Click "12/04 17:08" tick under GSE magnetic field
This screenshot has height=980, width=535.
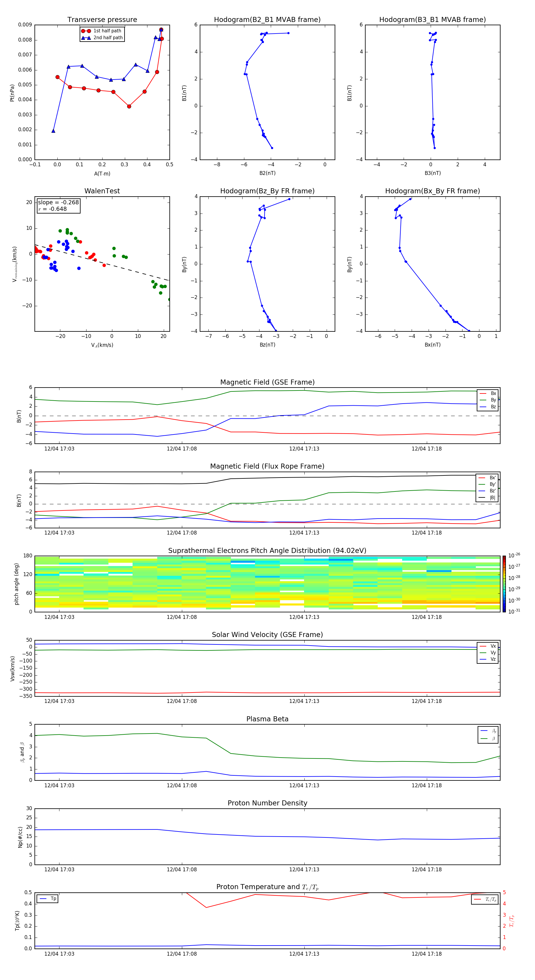point(182,448)
